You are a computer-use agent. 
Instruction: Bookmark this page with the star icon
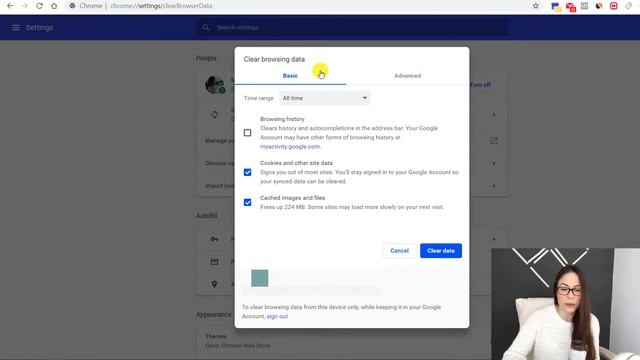(x=536, y=6)
